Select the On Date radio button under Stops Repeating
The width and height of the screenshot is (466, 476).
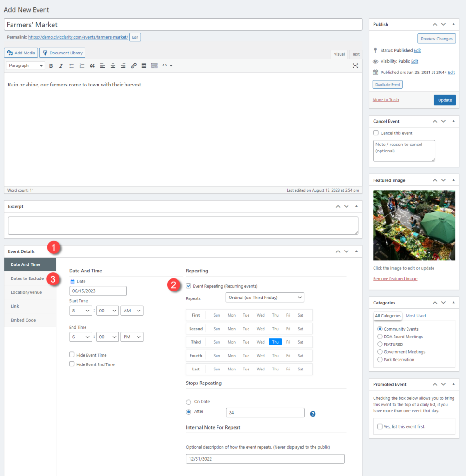click(189, 402)
